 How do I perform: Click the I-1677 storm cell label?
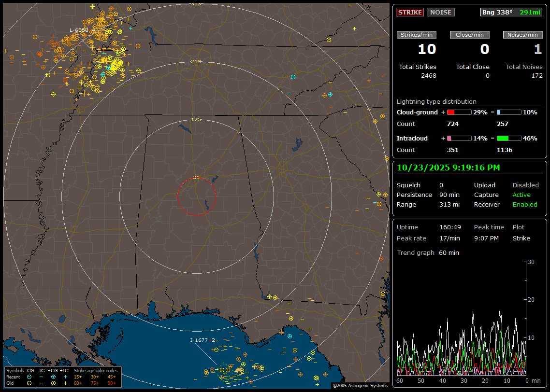pyautogui.click(x=199, y=340)
